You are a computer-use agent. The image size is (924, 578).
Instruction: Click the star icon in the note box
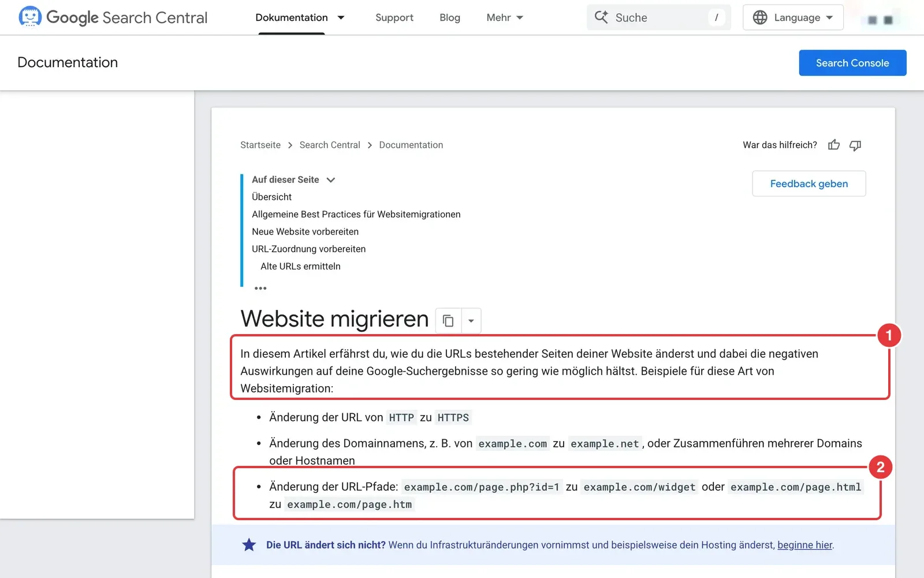click(x=249, y=545)
